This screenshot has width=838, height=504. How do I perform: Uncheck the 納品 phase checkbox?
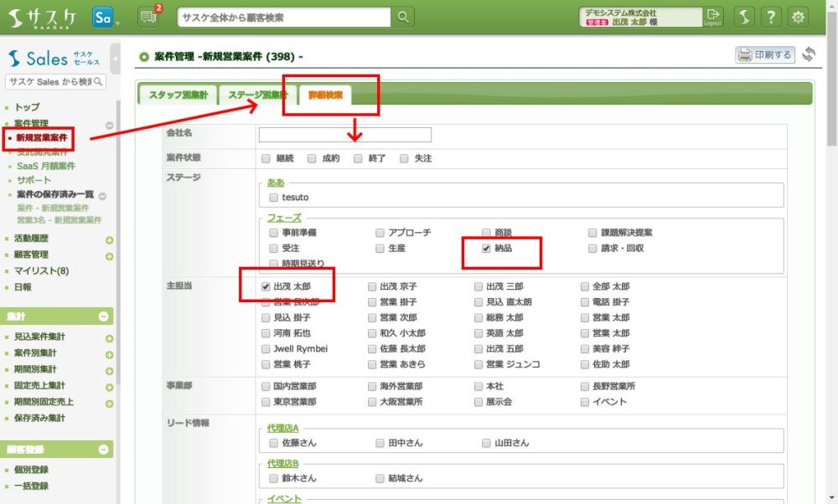[487, 249]
